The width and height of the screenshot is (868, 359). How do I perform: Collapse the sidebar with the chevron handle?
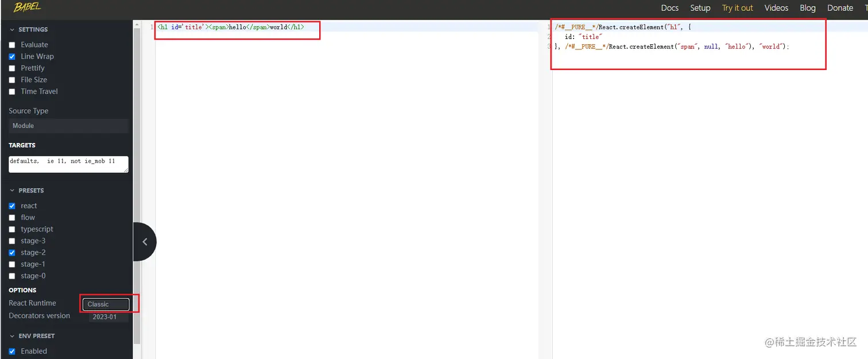pyautogui.click(x=145, y=242)
